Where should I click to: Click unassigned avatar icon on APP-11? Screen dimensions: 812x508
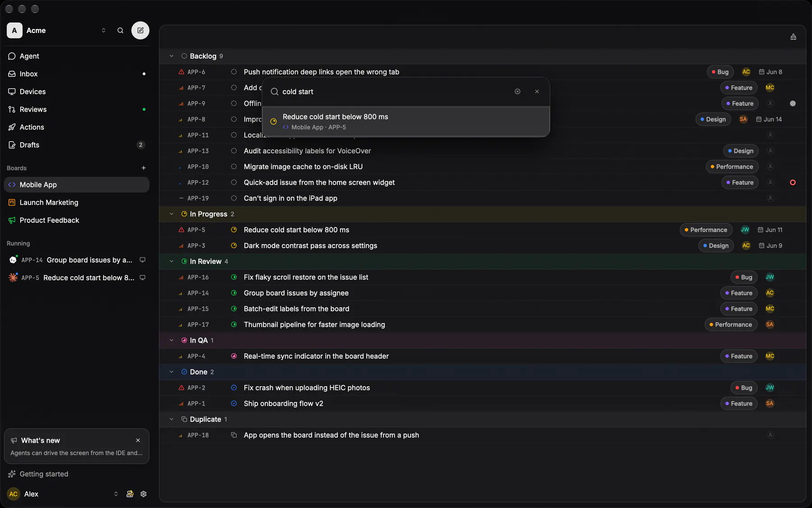click(x=770, y=135)
